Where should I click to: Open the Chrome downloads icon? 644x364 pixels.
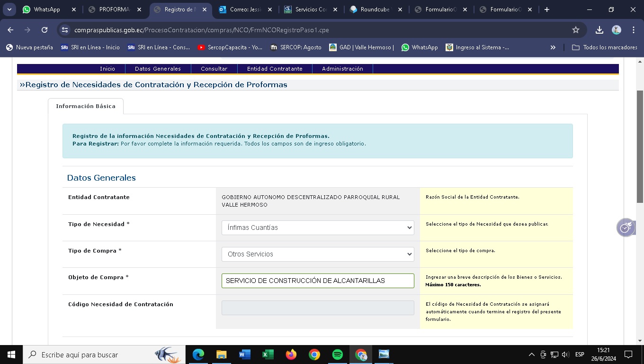[x=599, y=30]
